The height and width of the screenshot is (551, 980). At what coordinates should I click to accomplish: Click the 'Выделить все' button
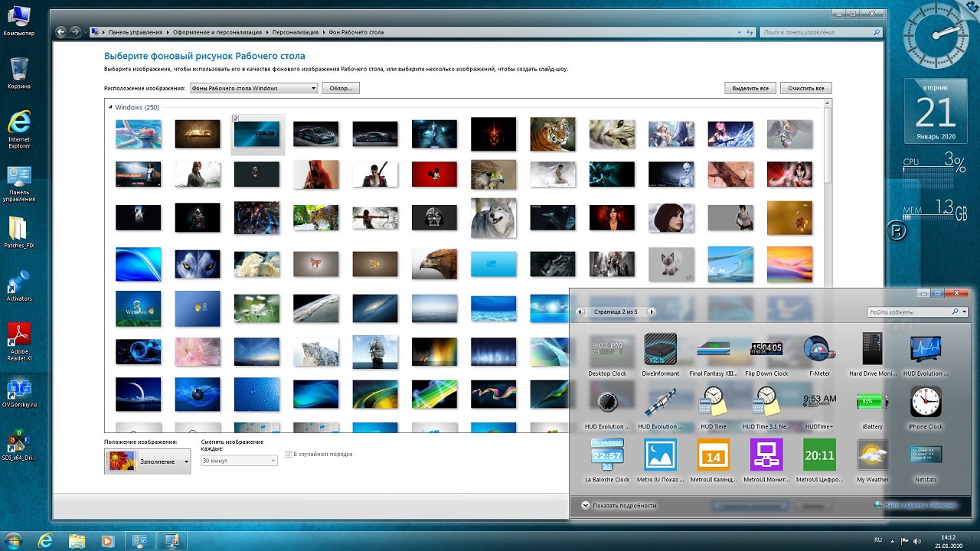point(750,88)
